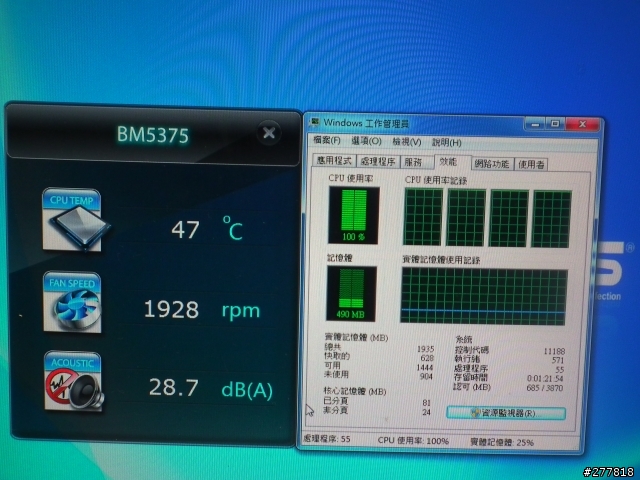640x480 pixels.
Task: Switch to the 網路功能 tab
Action: tap(492, 164)
